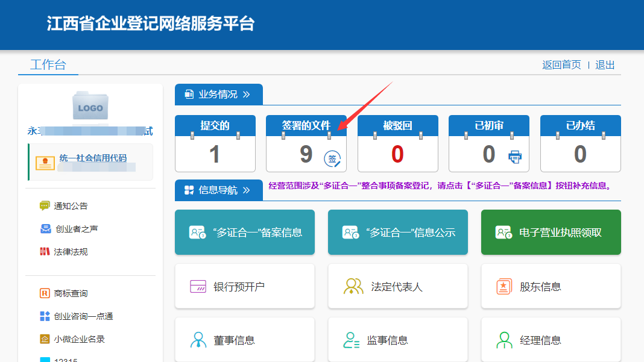644x362 pixels.
Task: Click the 小微企业名录 icon
Action: point(45,339)
